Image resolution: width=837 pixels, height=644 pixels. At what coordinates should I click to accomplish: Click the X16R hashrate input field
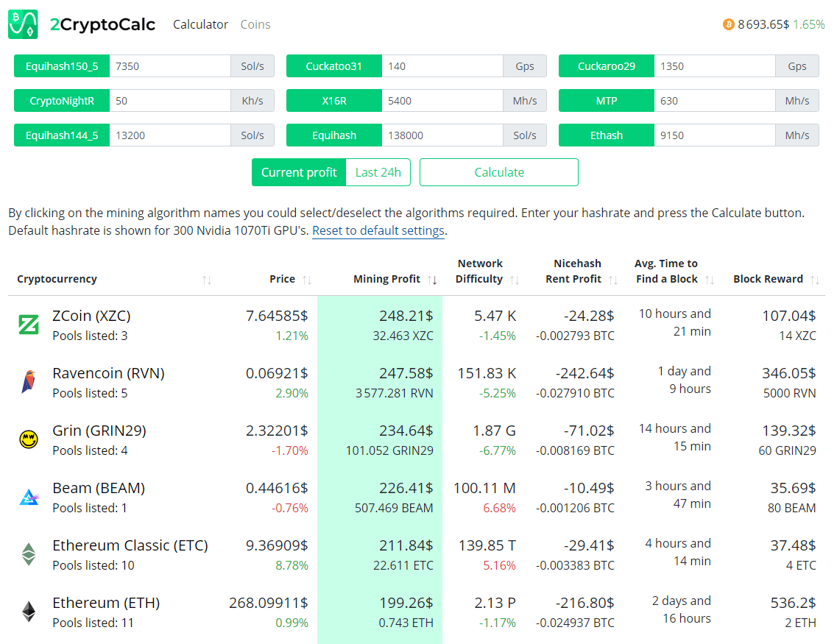click(442, 101)
